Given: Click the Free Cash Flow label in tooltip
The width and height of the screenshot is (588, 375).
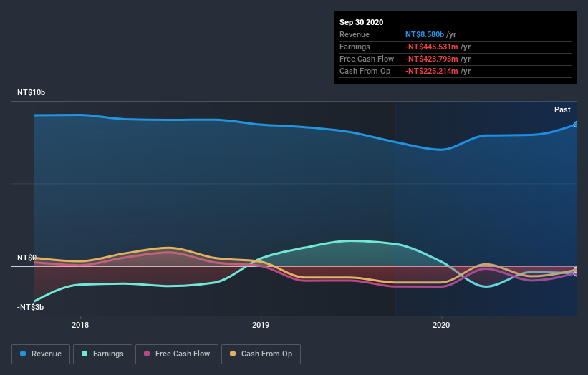Looking at the screenshot, I should coord(367,59).
